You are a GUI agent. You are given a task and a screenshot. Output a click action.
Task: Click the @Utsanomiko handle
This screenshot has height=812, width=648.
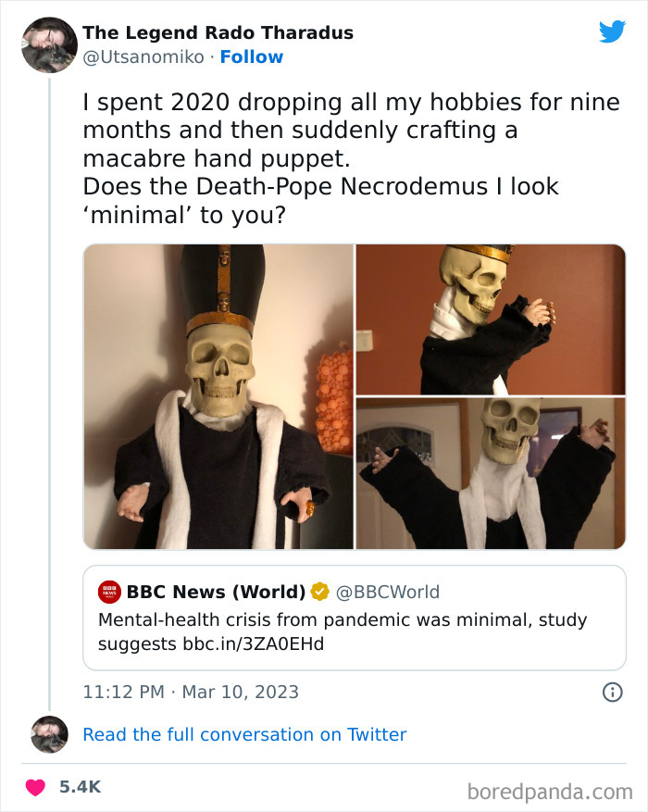143,57
